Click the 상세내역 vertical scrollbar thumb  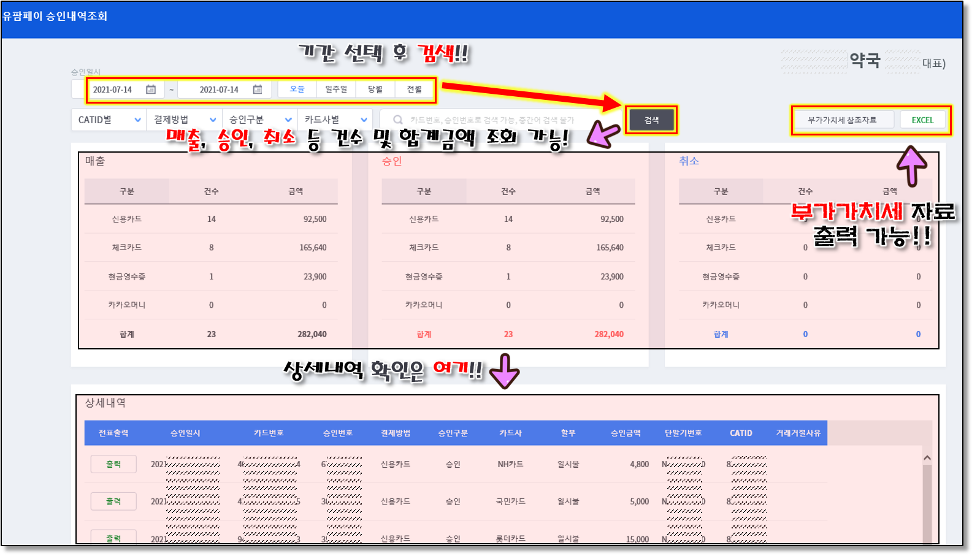[x=927, y=503]
